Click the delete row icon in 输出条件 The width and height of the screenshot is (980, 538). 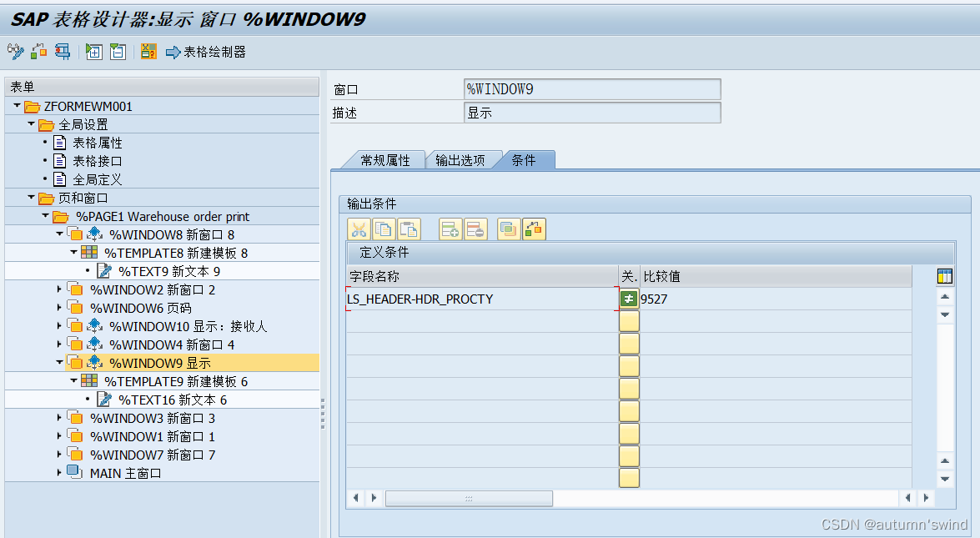[475, 229]
